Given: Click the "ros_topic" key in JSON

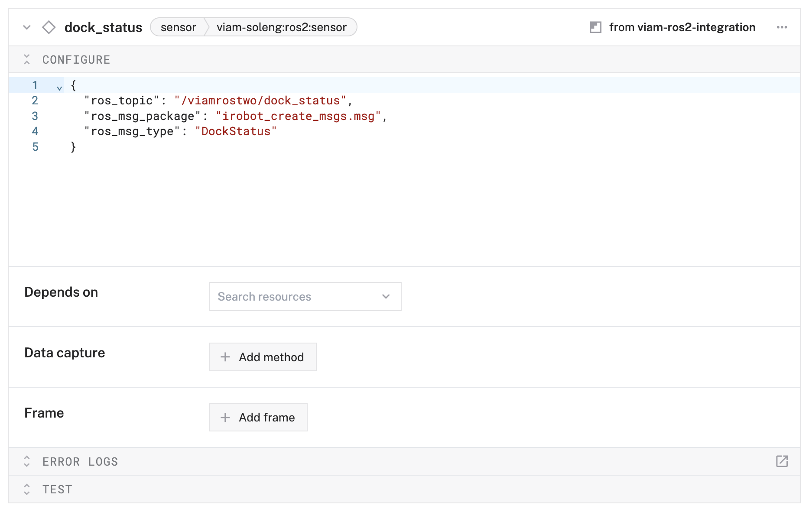Looking at the screenshot, I should pyautogui.click(x=122, y=100).
